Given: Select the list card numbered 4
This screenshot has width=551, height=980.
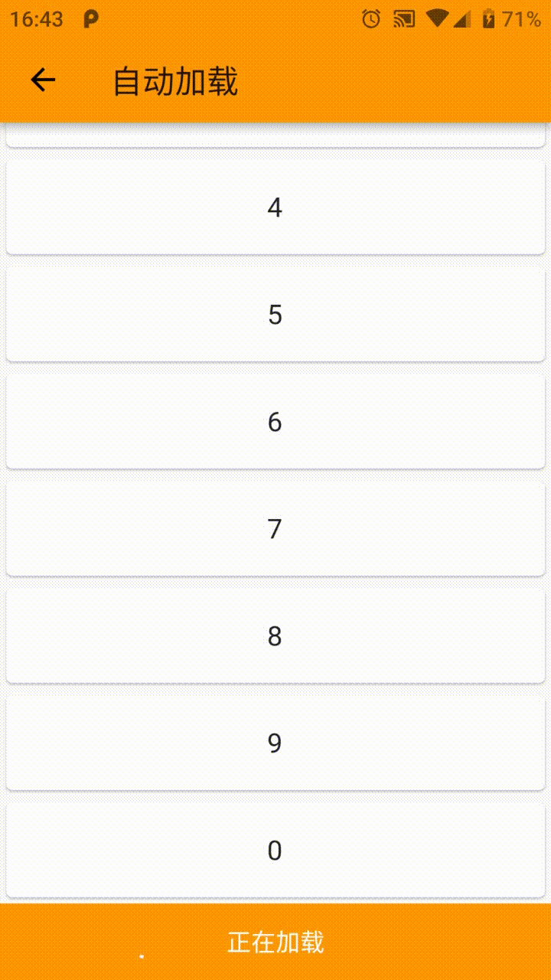Looking at the screenshot, I should [275, 207].
